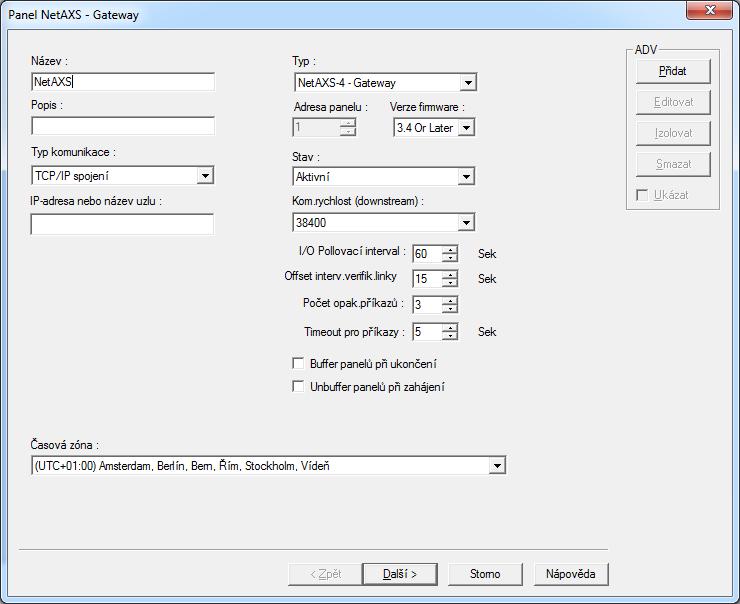
Task: Click the Přidat button in ADV group
Action: [x=673, y=71]
